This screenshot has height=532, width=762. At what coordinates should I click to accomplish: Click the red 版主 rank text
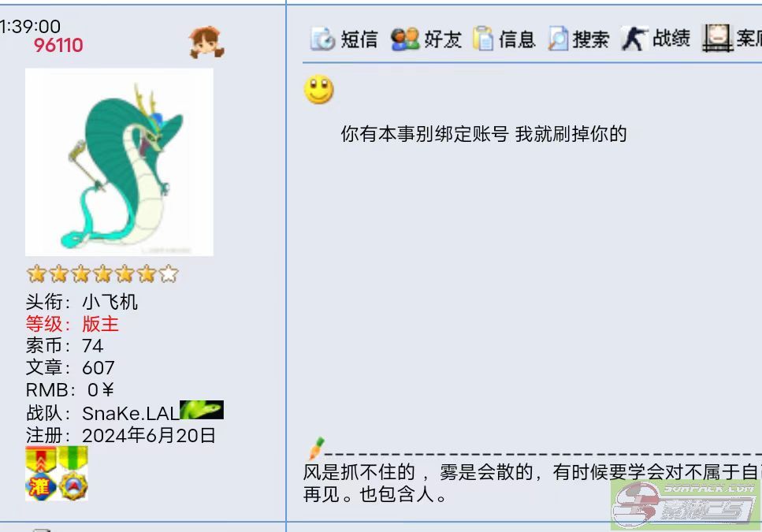100,324
